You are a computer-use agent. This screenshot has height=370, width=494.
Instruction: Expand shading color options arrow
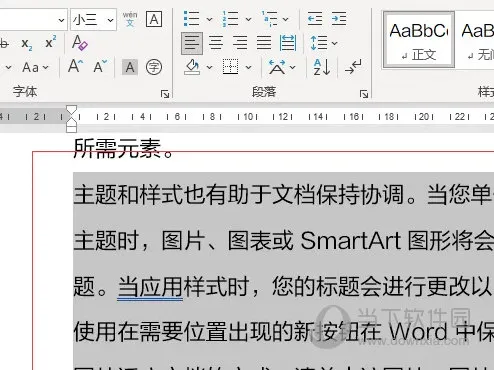pos(209,67)
